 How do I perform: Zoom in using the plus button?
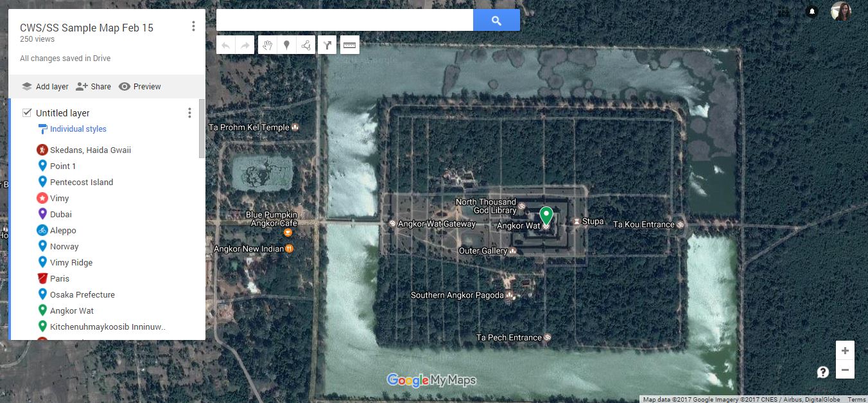[x=845, y=351]
